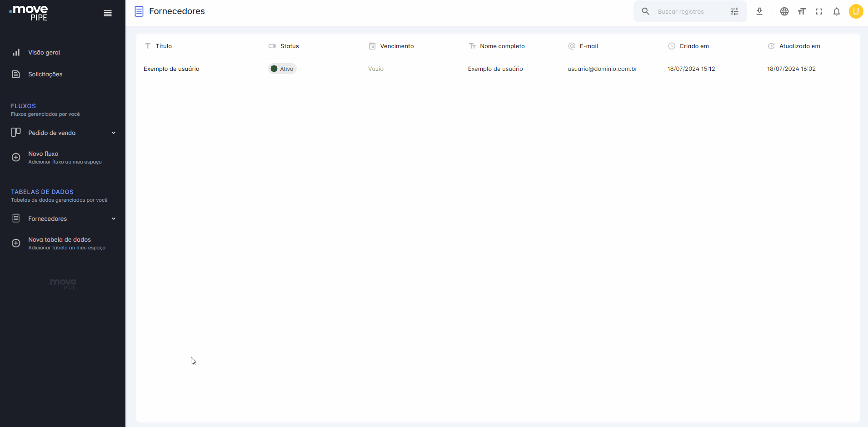Image resolution: width=868 pixels, height=427 pixels.
Task: Click the search magnifier icon
Action: [x=645, y=11]
